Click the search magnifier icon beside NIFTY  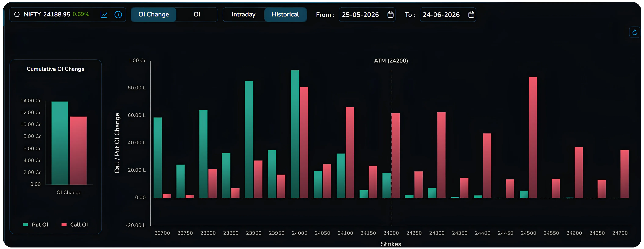click(x=17, y=14)
